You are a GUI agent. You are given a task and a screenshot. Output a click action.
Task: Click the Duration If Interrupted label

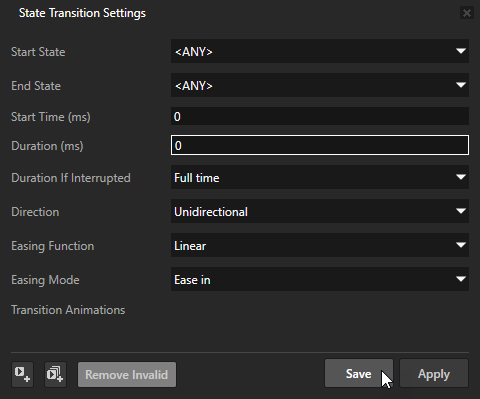pyautogui.click(x=71, y=178)
